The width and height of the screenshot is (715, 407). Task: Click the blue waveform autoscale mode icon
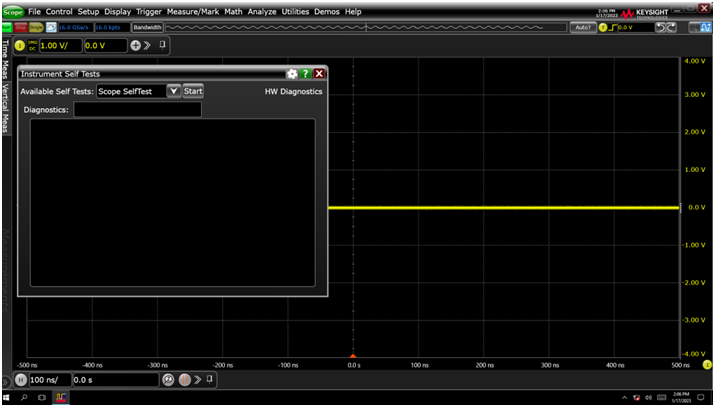click(x=706, y=28)
